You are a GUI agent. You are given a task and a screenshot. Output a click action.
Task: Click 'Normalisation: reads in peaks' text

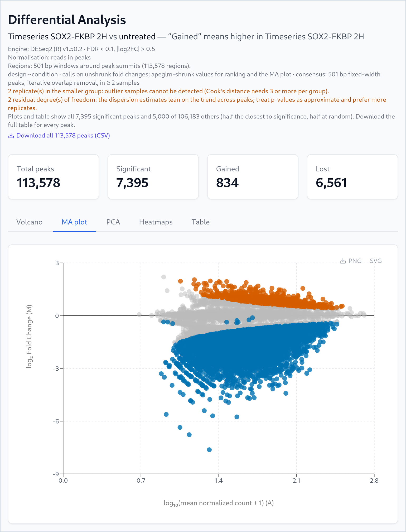coord(49,57)
